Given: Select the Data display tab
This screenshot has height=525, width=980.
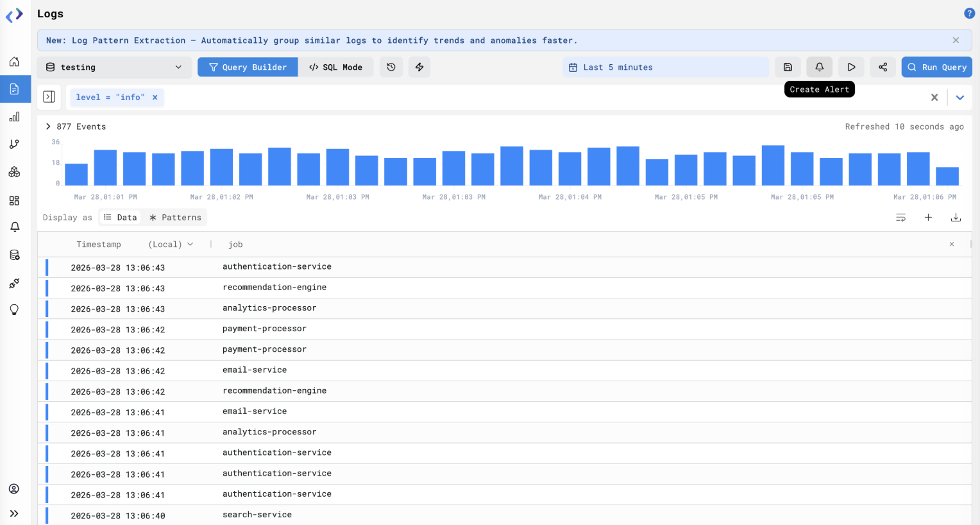Looking at the screenshot, I should 120,217.
